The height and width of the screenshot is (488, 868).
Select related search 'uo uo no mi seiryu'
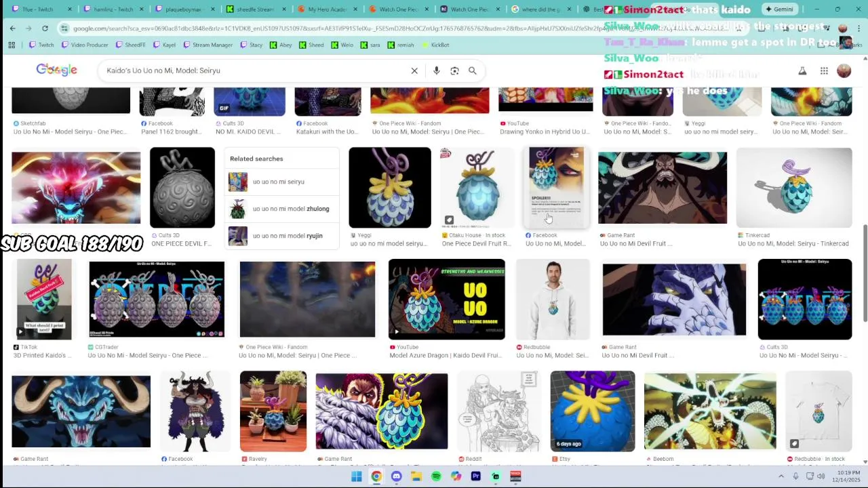281,182
